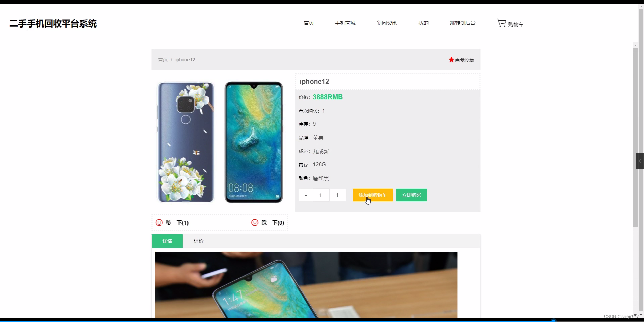This screenshot has height=322, width=644.
Task: Open the shopping cart icon
Action: [501, 23]
